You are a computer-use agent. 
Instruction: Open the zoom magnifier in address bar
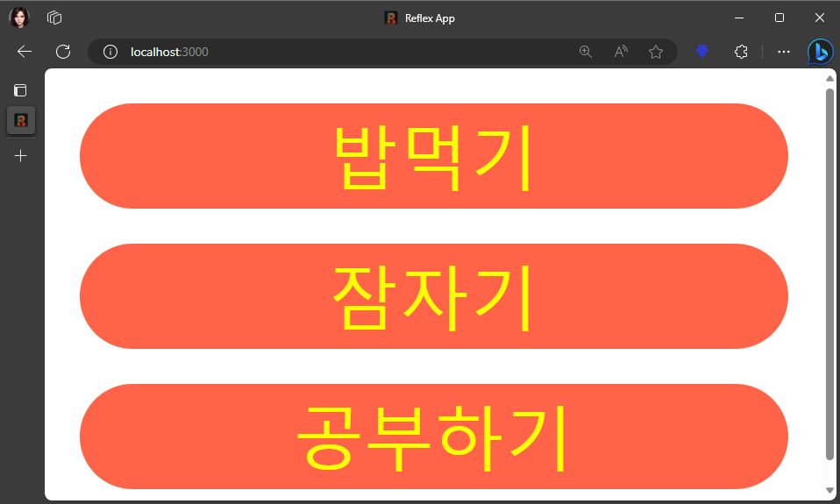[x=586, y=52]
